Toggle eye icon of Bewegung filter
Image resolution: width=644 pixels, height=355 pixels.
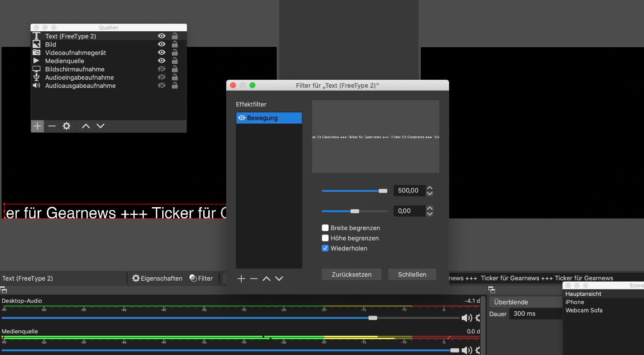coord(241,118)
